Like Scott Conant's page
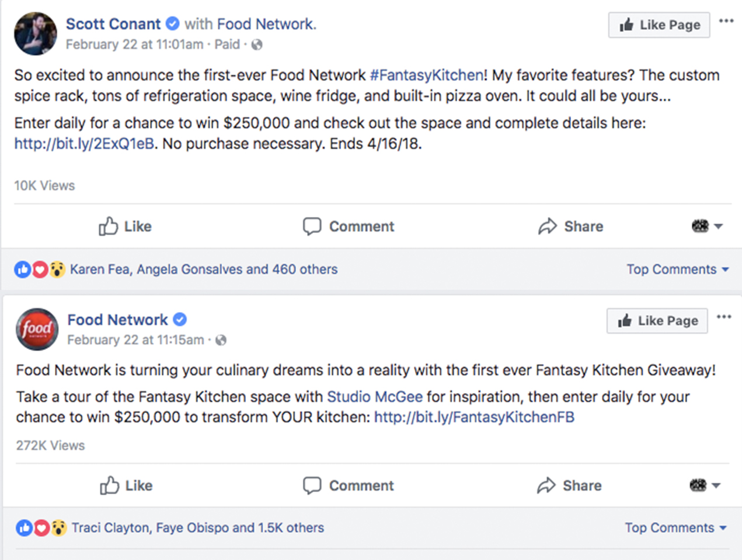 [659, 25]
